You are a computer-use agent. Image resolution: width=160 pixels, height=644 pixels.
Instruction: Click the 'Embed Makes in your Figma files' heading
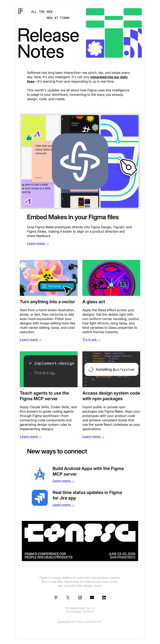(x=73, y=217)
